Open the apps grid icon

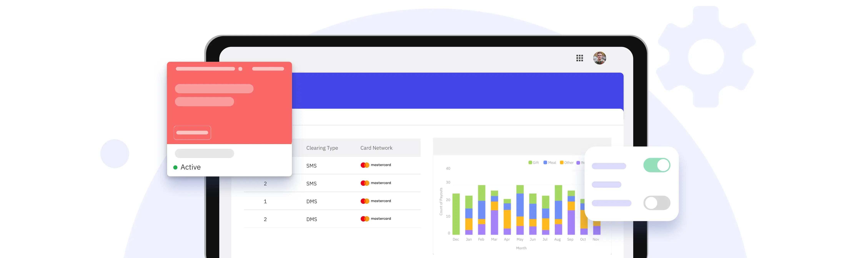pos(580,58)
